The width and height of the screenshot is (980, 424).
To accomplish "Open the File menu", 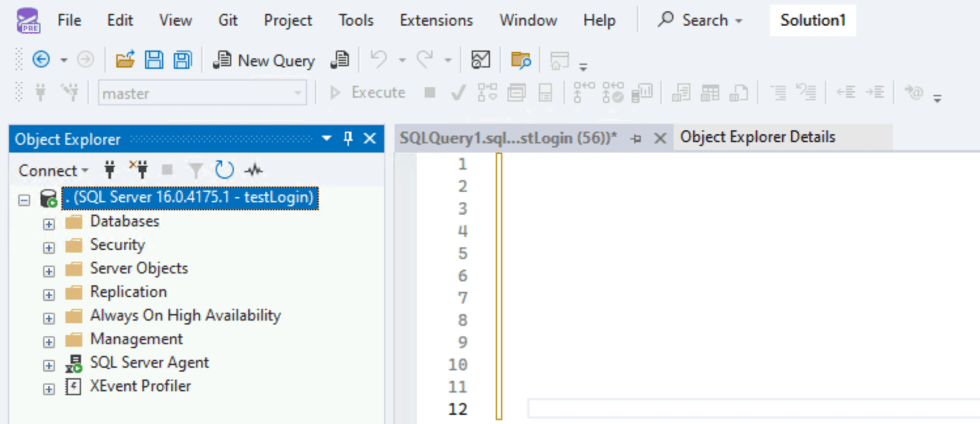I will (69, 20).
